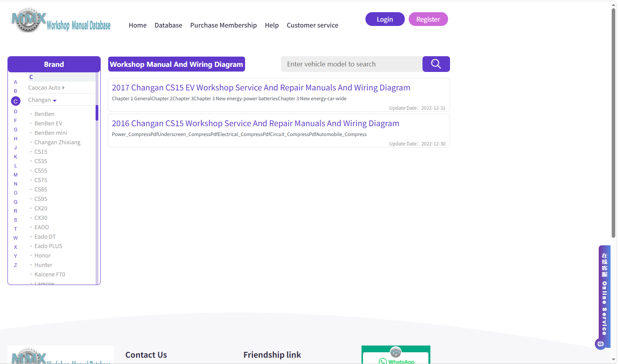618x364 pixels.
Task: Go to Purchase Membership page
Action: tap(223, 25)
